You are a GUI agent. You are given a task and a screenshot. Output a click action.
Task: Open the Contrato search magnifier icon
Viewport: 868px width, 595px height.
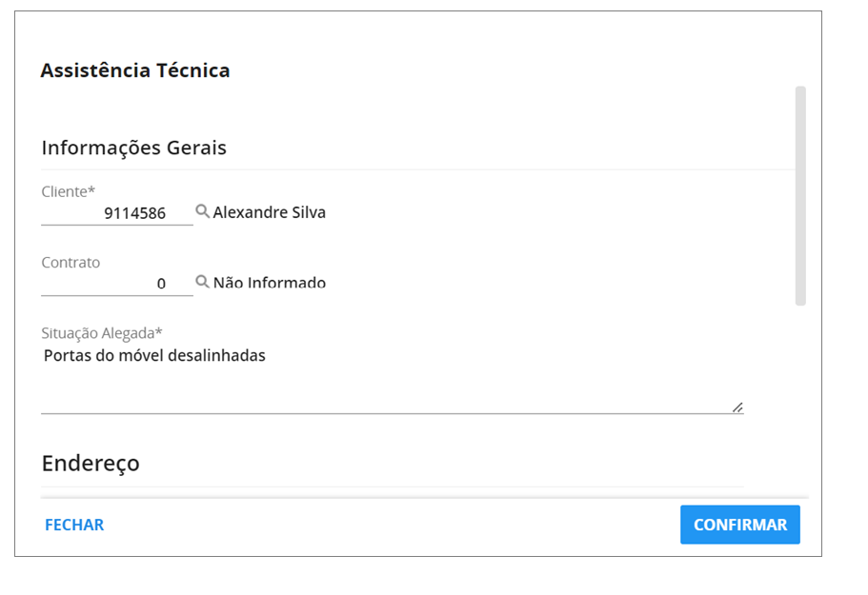click(202, 282)
